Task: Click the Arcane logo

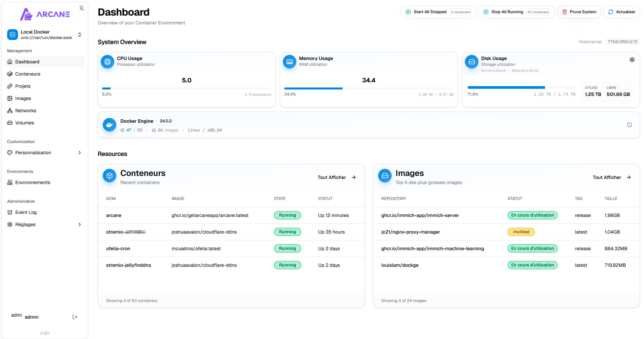Action: pyautogui.click(x=45, y=14)
